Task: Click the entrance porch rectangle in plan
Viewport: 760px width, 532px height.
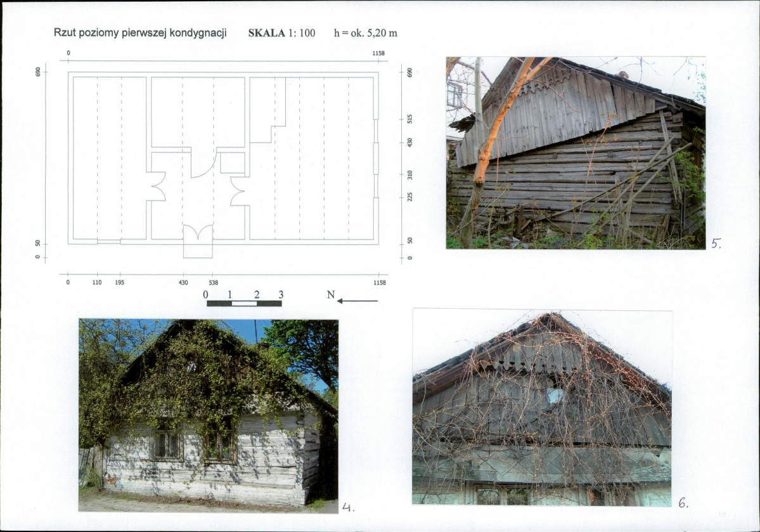Action: [x=198, y=249]
